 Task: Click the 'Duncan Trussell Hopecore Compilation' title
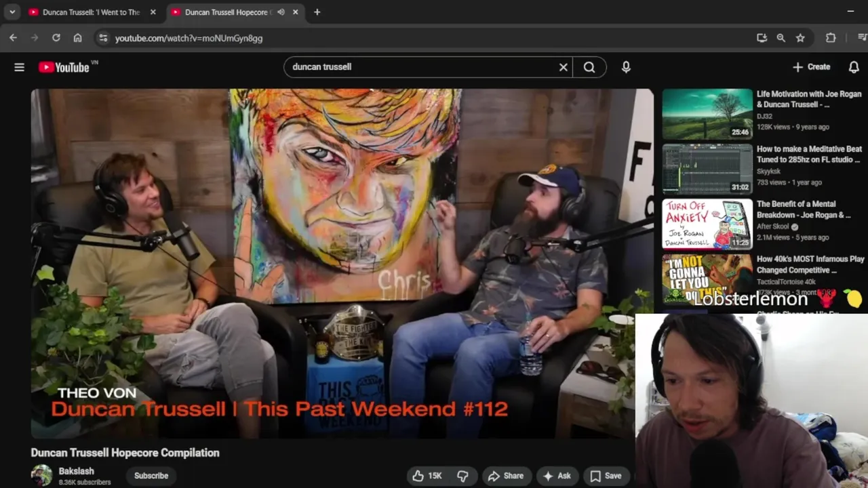pyautogui.click(x=125, y=453)
